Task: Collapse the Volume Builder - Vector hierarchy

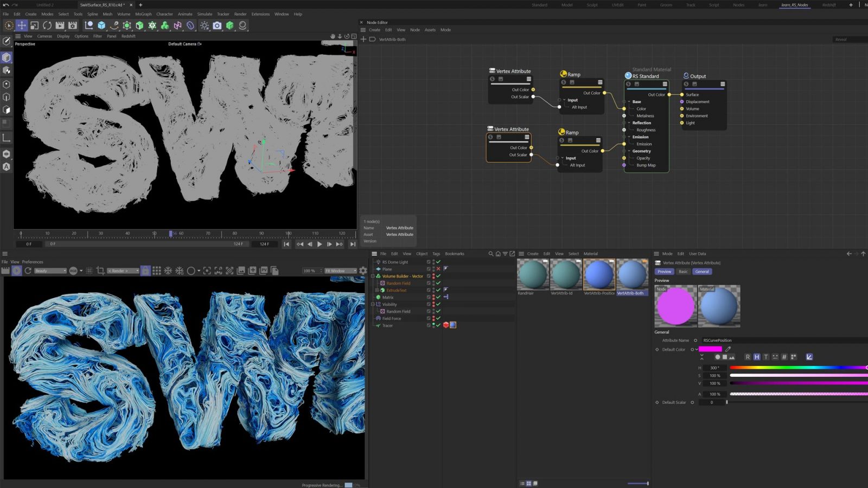Action: pyautogui.click(x=373, y=276)
